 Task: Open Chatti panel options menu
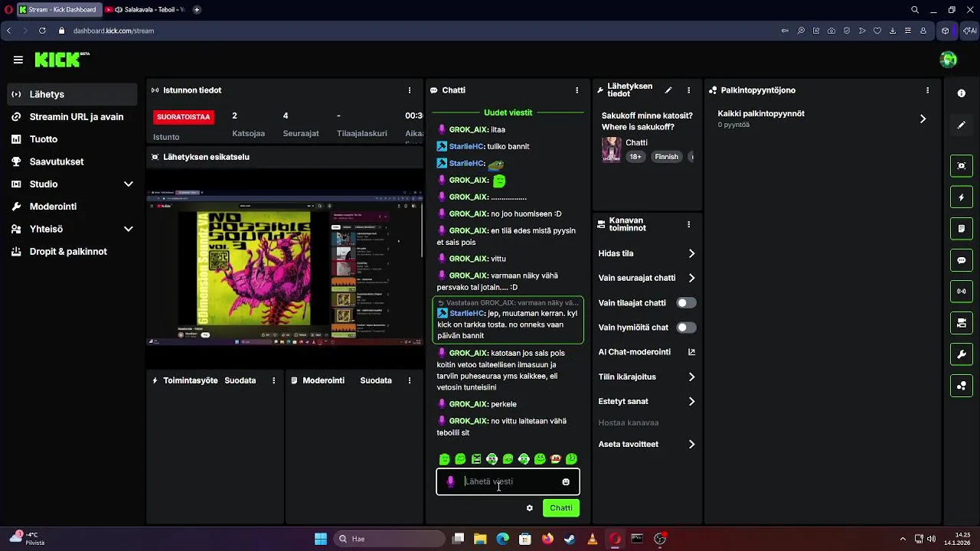pyautogui.click(x=577, y=90)
